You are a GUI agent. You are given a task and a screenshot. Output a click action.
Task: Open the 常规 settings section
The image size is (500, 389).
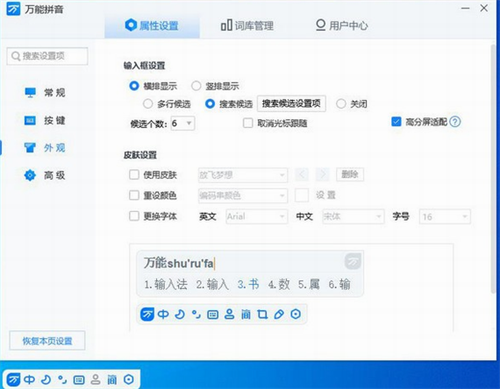coord(45,92)
